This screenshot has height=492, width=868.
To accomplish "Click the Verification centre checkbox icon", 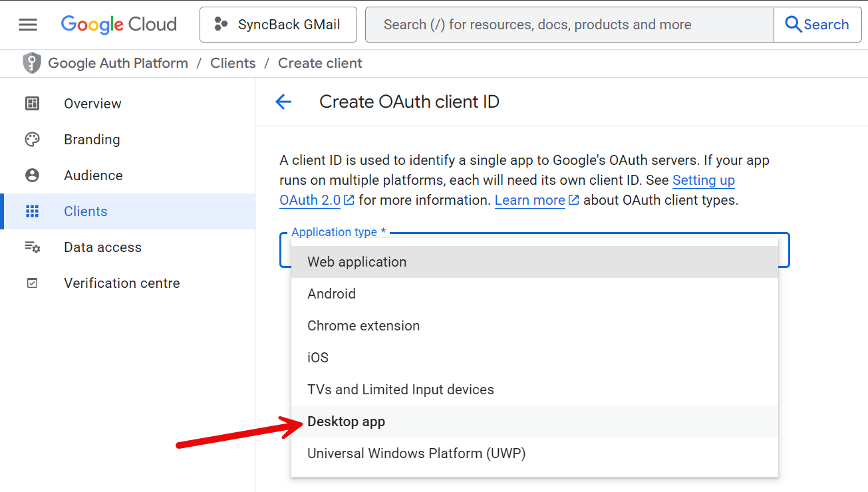I will click(32, 283).
